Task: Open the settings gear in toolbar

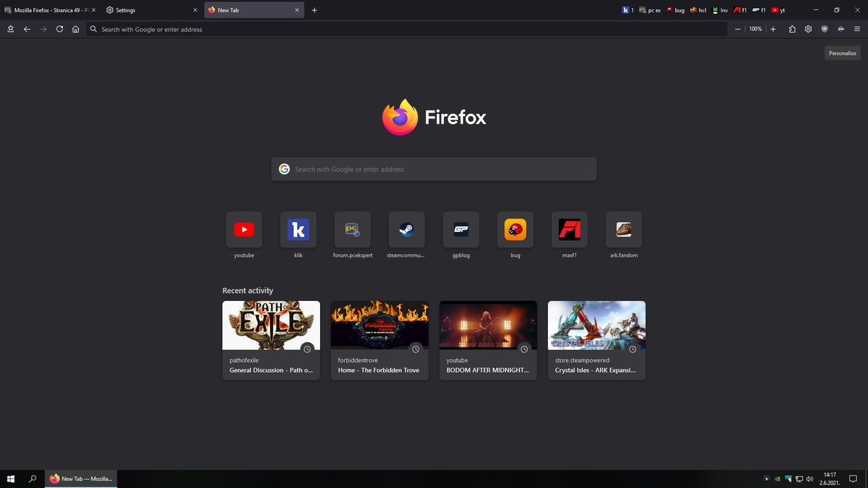Action: point(808,29)
